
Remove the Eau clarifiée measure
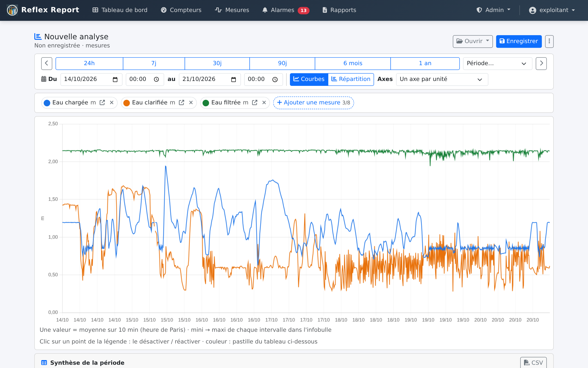[191, 102]
